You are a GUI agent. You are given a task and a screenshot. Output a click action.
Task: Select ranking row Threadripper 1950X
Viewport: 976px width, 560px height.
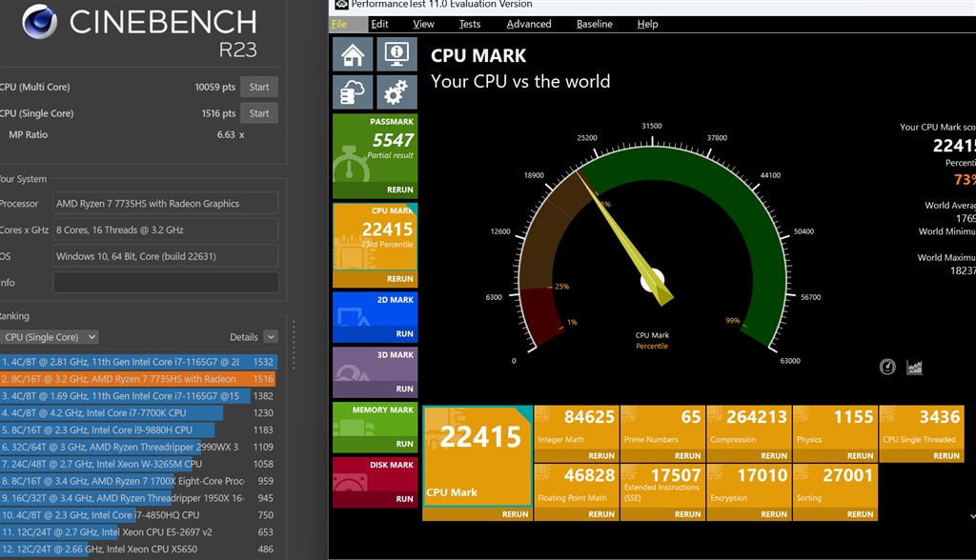pos(138,498)
